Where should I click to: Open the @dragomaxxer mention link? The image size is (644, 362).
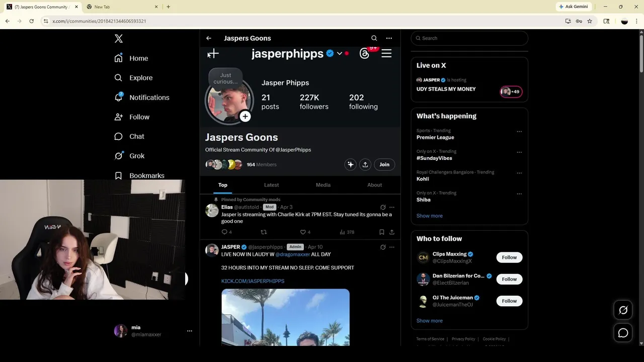[x=293, y=254]
